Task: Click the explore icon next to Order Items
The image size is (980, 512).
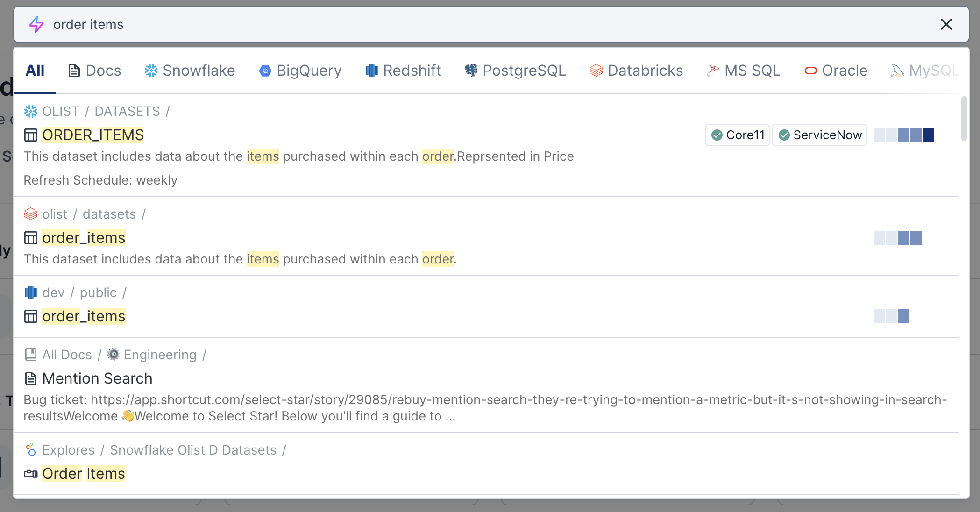Action: [x=31, y=474]
